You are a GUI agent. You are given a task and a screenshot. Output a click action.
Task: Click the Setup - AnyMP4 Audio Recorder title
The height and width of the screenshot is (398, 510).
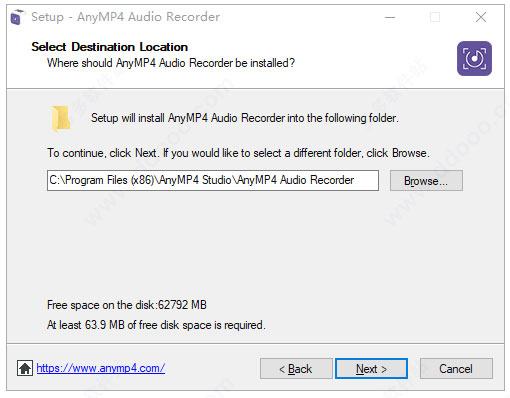pos(125,17)
